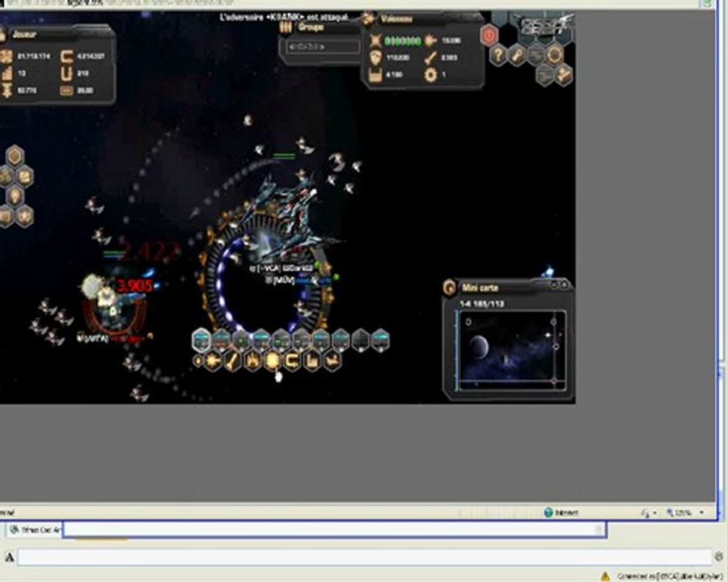The width and height of the screenshot is (728, 582).
Task: Select the ship-shaped action bar icon
Action: click(332, 361)
